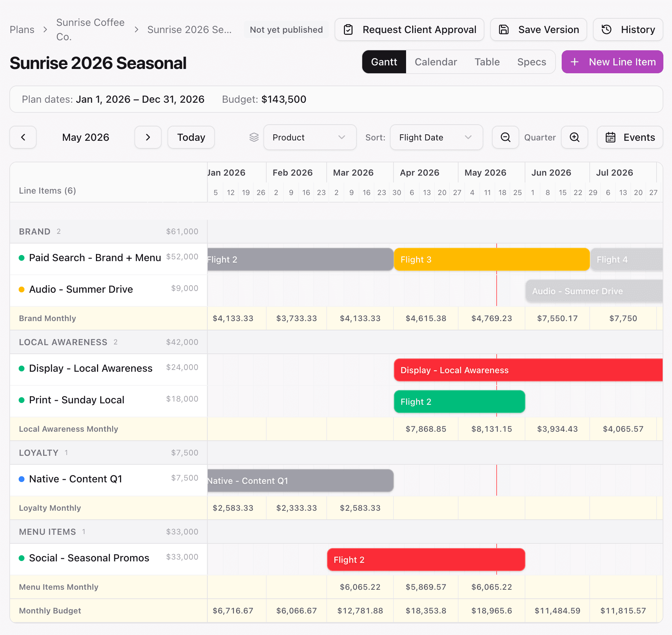Open the Events button

click(x=630, y=137)
